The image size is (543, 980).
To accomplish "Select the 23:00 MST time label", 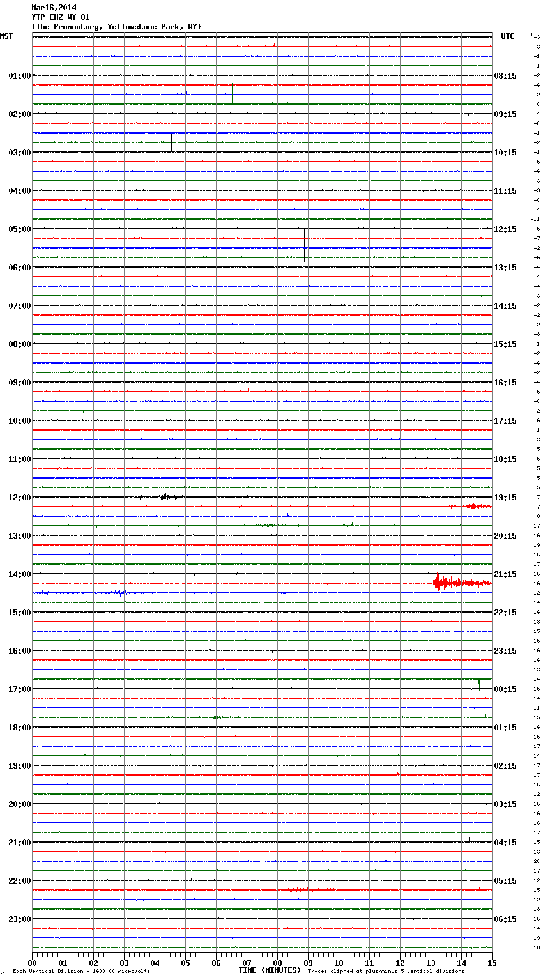I will [19, 919].
